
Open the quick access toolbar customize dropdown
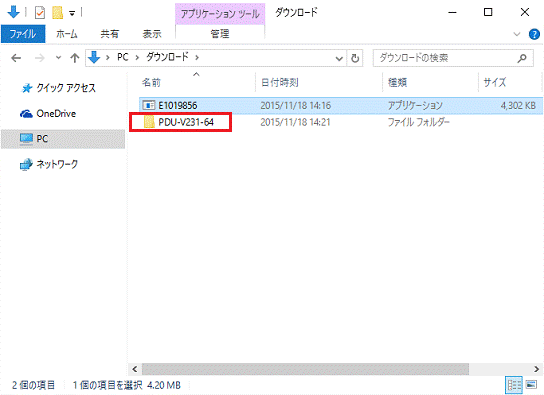[x=72, y=14]
